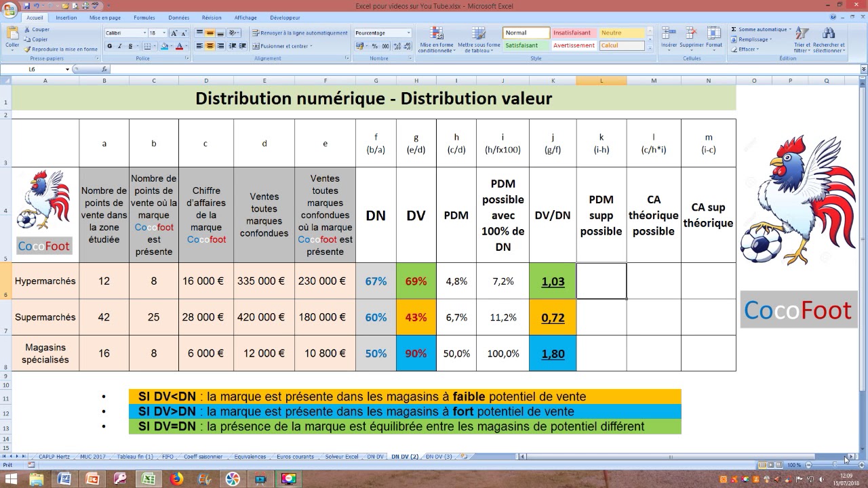Cut selection with Couper

(x=37, y=30)
